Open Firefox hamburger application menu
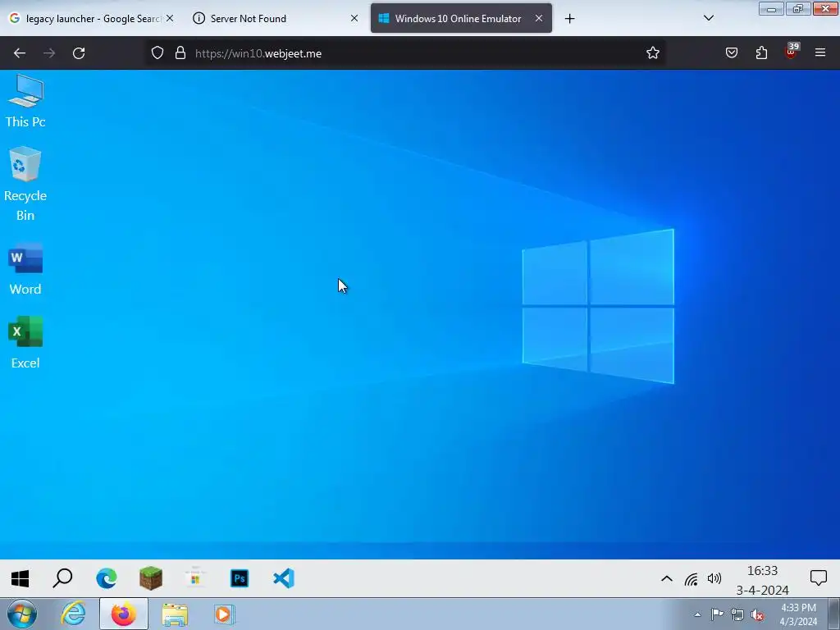The height and width of the screenshot is (630, 840). click(x=820, y=53)
